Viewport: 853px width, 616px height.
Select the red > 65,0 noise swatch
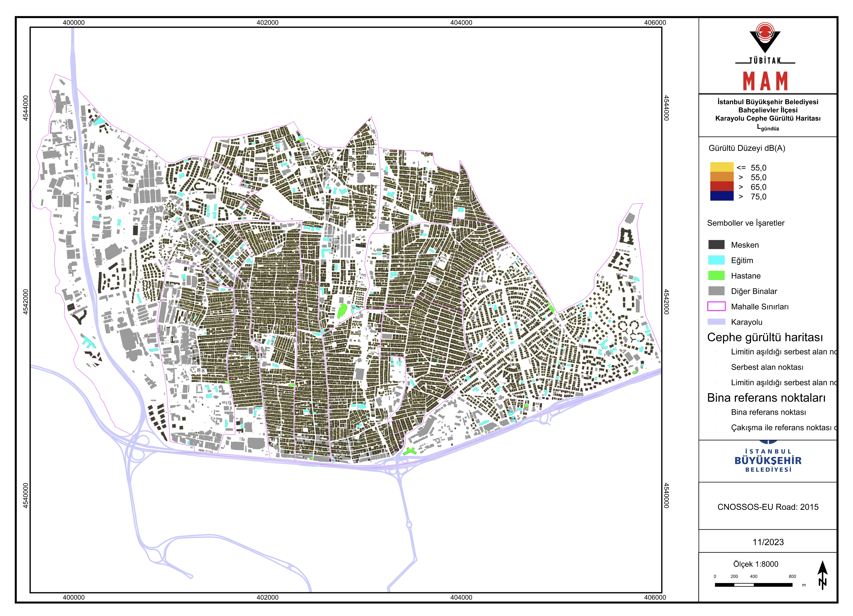tap(722, 187)
